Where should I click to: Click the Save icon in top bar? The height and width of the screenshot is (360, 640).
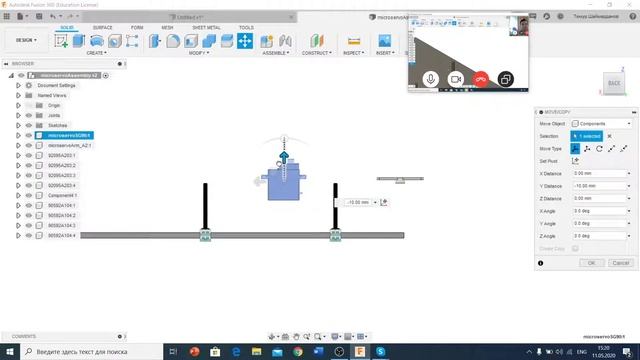(x=39, y=16)
